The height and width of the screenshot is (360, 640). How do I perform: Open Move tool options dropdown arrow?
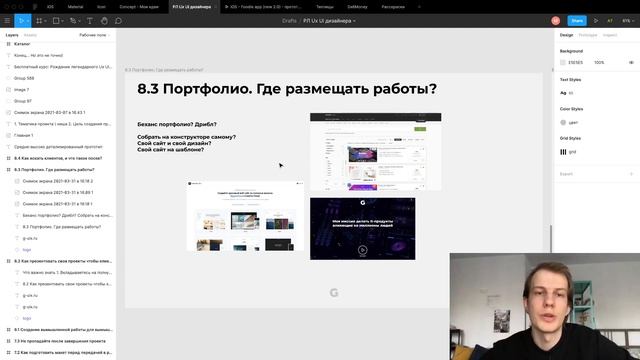28,21
